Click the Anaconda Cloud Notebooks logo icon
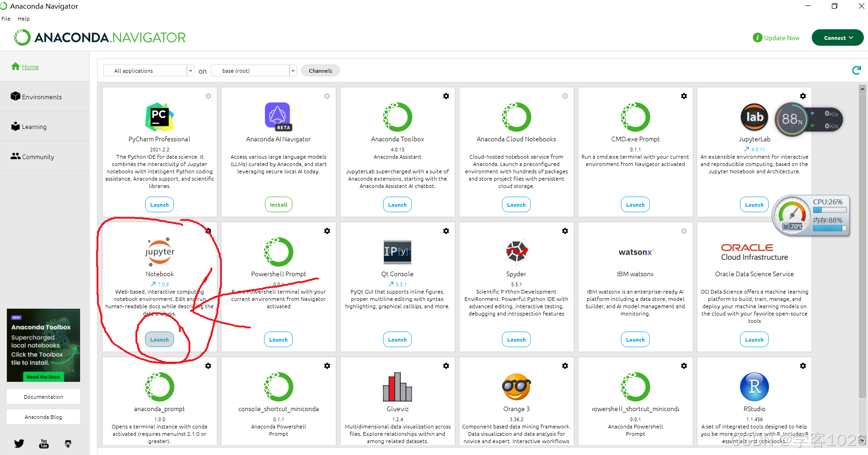Viewport: 868px width, 455px height. tap(516, 117)
